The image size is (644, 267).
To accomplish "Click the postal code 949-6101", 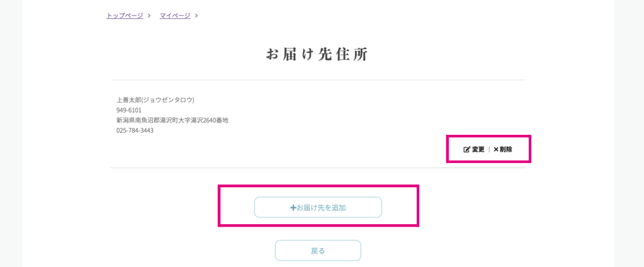I will pos(129,110).
